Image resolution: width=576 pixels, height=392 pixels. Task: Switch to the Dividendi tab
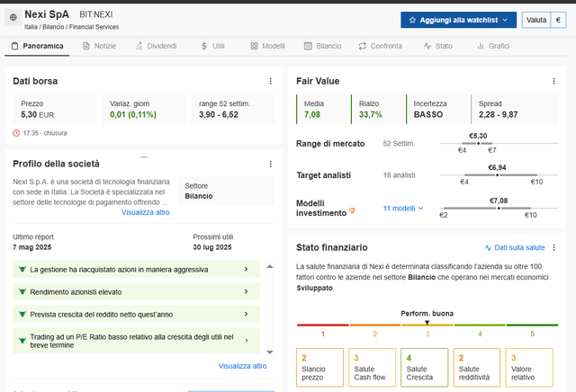tap(156, 46)
